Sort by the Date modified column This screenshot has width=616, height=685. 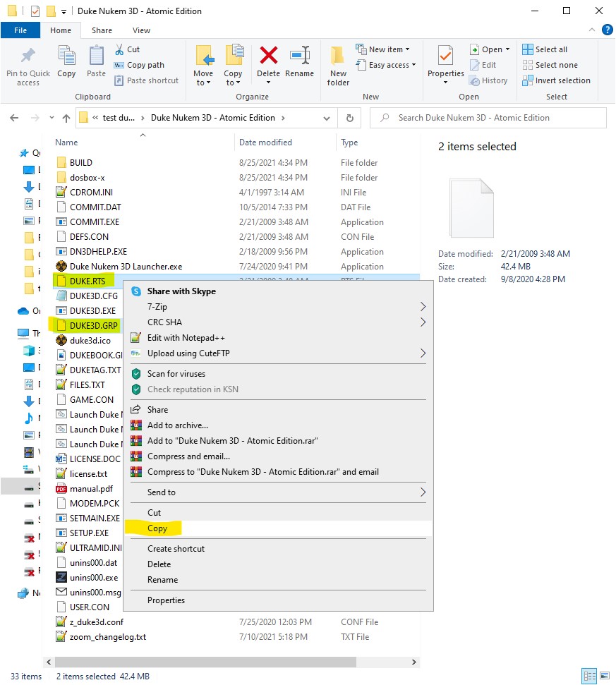tap(265, 143)
